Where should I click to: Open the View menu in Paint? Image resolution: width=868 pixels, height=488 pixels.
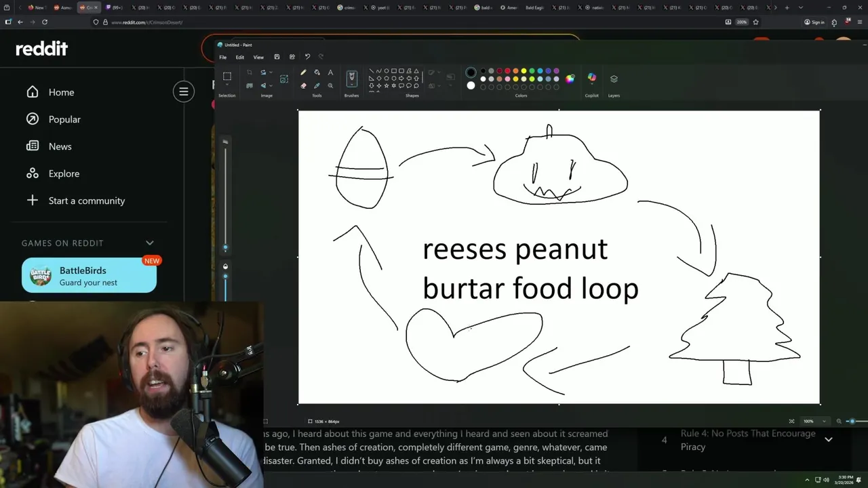point(258,57)
